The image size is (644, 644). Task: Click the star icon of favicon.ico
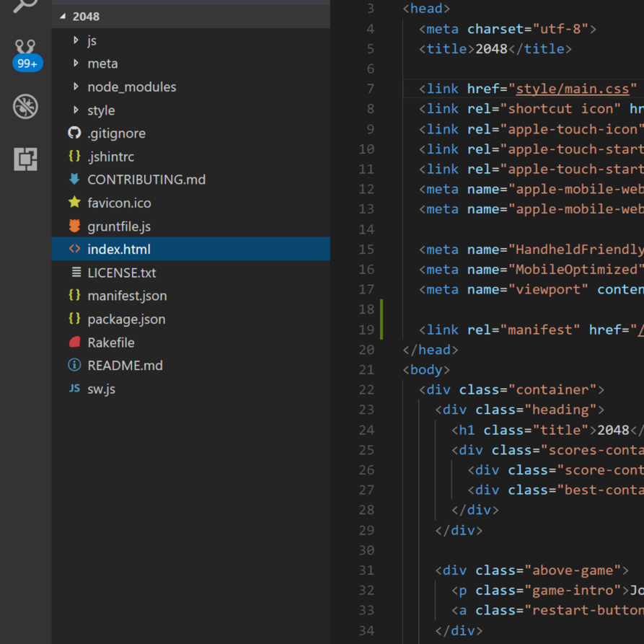(x=74, y=203)
